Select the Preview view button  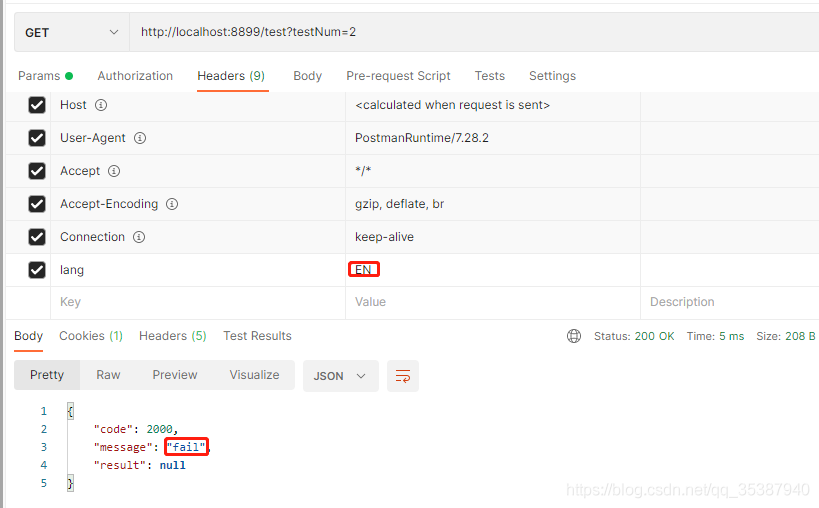pos(174,375)
